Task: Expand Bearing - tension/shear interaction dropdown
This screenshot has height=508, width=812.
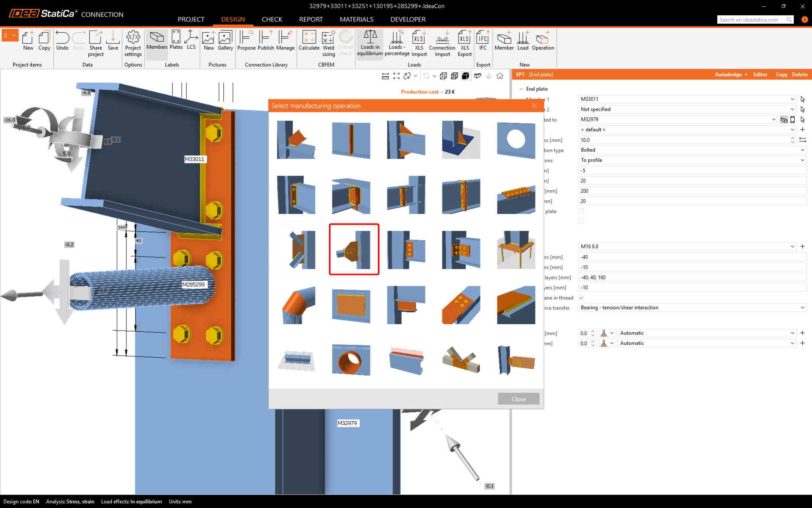Action: tap(802, 308)
